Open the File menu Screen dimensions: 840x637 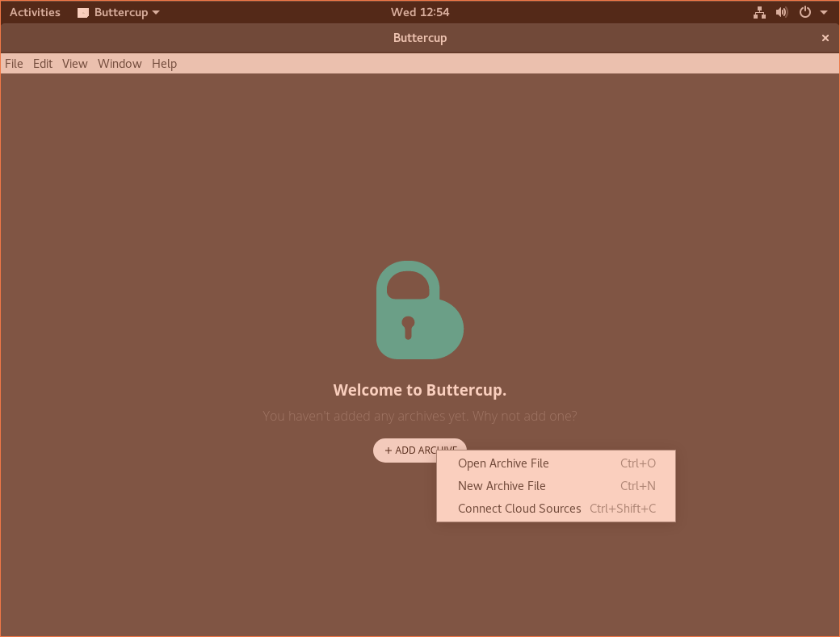[14, 64]
